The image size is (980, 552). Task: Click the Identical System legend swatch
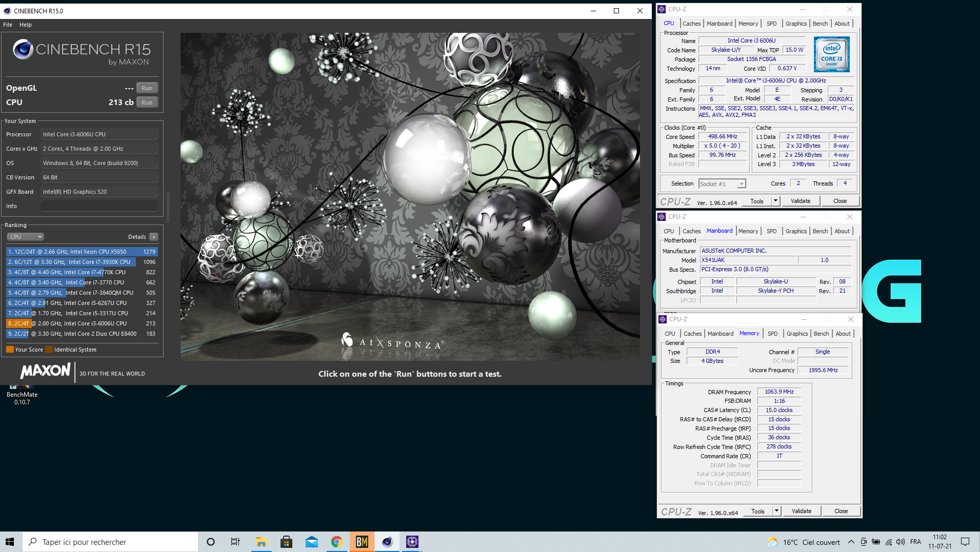(49, 350)
